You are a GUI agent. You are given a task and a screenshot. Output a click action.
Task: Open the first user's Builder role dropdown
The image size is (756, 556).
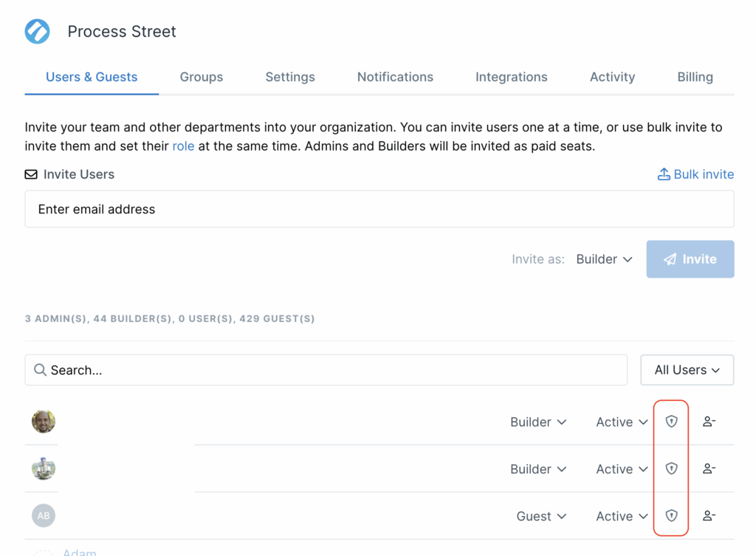click(x=538, y=422)
